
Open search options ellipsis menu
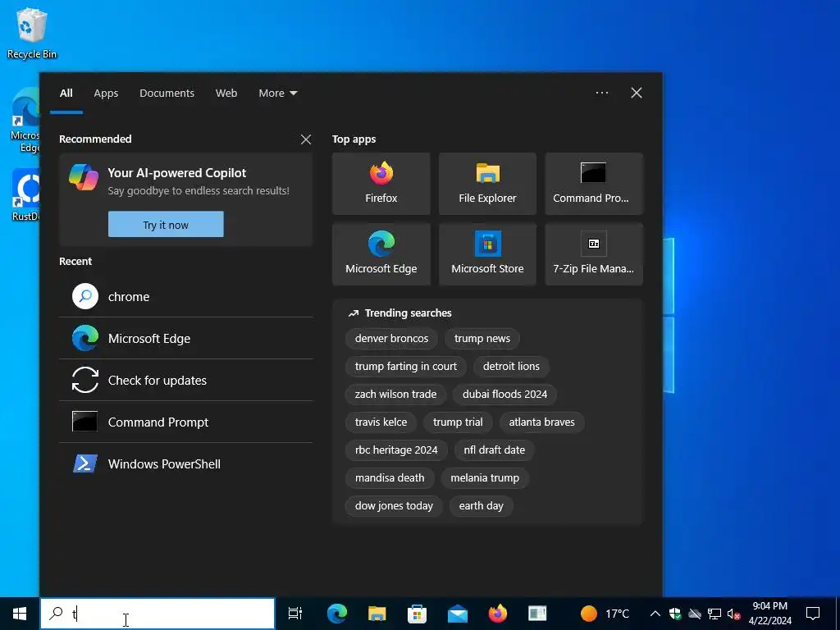(602, 93)
